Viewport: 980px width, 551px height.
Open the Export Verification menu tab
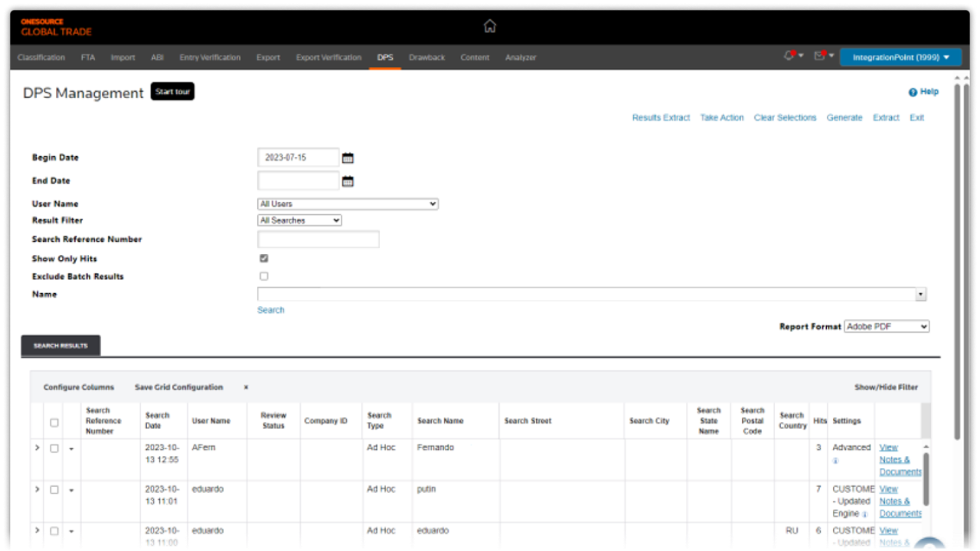pos(328,57)
